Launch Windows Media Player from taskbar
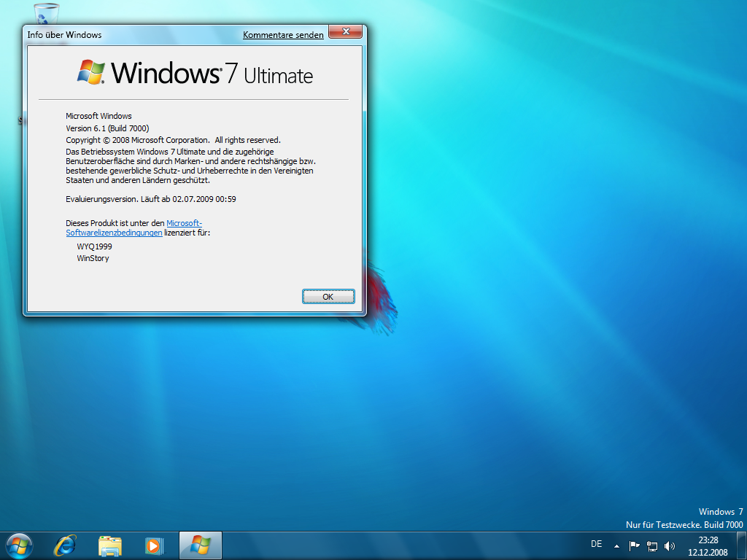The width and height of the screenshot is (747, 560). (x=154, y=545)
